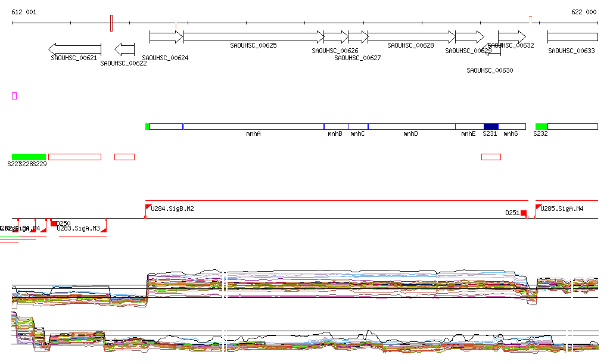Click the blue box left of mnhA
Screen dimensions: 610x364
166,126
